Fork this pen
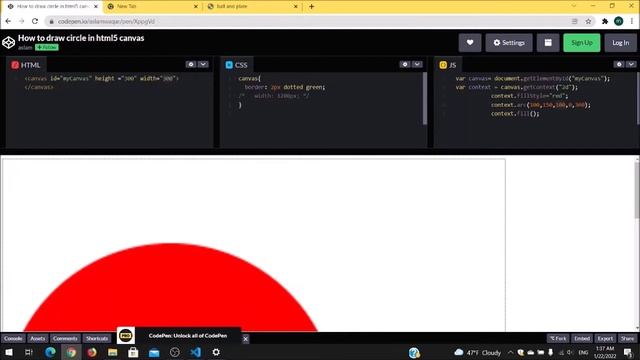This screenshot has width=640, height=360. (x=558, y=338)
